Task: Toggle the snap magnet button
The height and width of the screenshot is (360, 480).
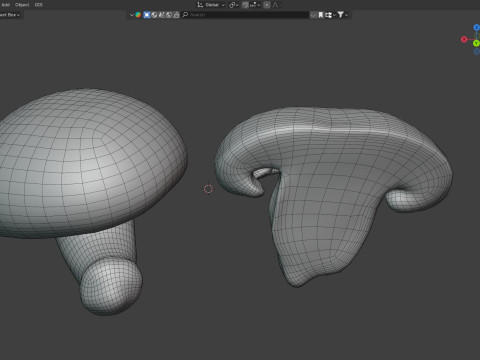Action: point(245,5)
